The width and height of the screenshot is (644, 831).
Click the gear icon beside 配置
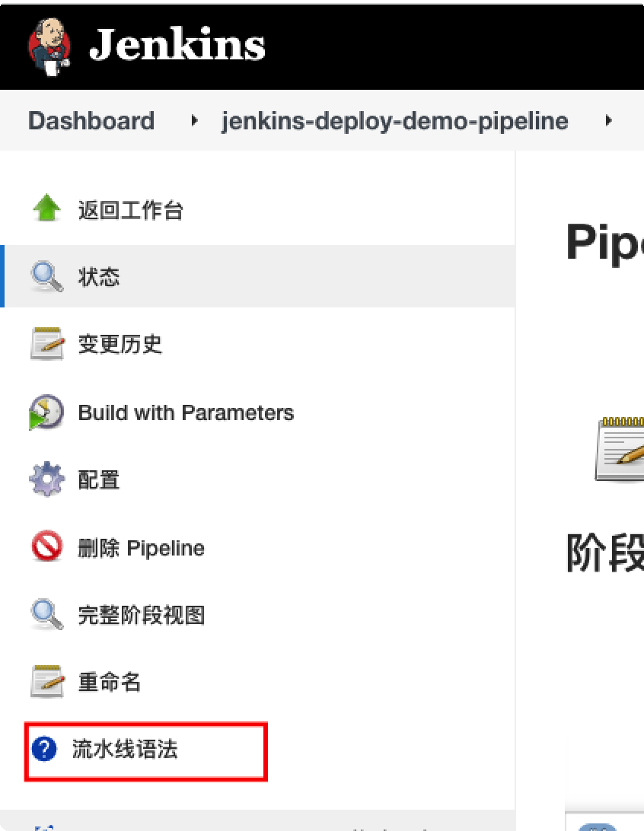coord(47,479)
